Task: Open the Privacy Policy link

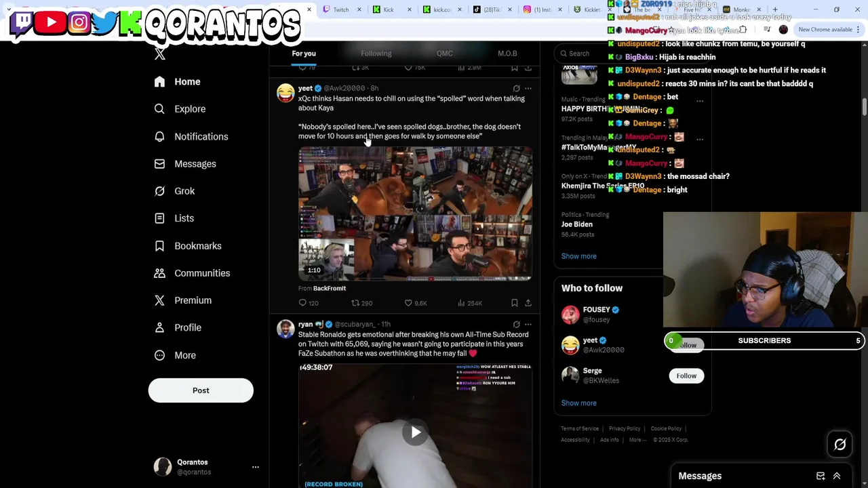Action: (x=625, y=429)
